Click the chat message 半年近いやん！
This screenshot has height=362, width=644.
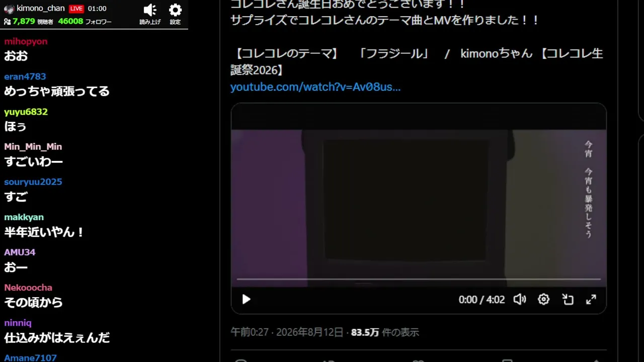(44, 232)
